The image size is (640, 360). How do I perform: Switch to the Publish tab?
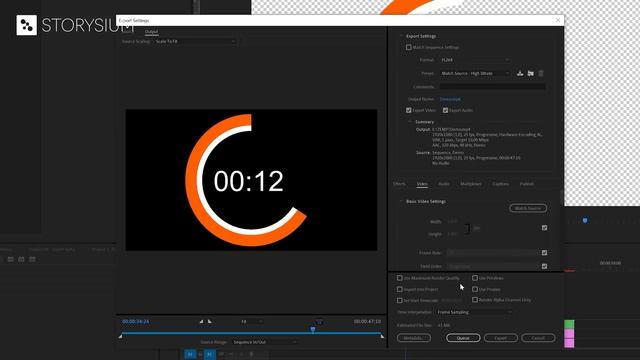[x=527, y=184]
